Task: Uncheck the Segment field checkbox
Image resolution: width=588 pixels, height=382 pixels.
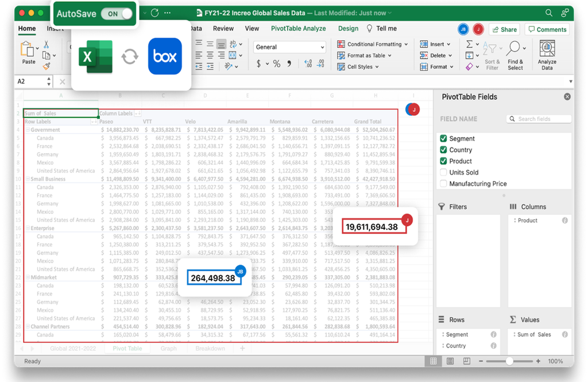Action: coord(443,139)
